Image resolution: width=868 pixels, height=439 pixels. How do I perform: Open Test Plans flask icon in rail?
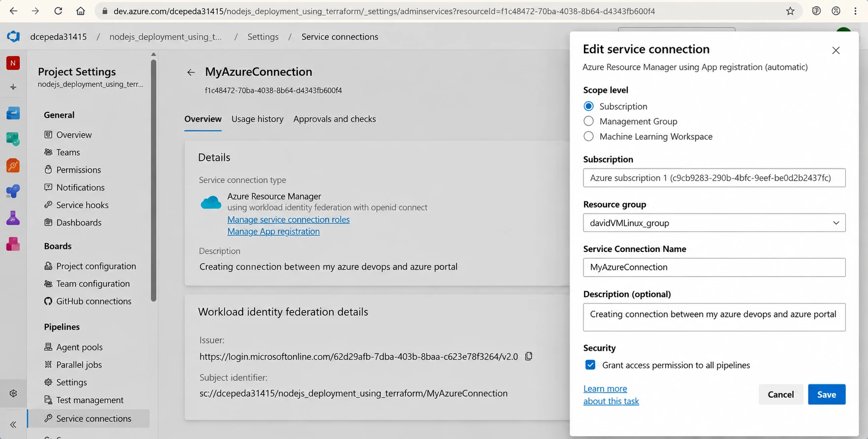coord(13,218)
